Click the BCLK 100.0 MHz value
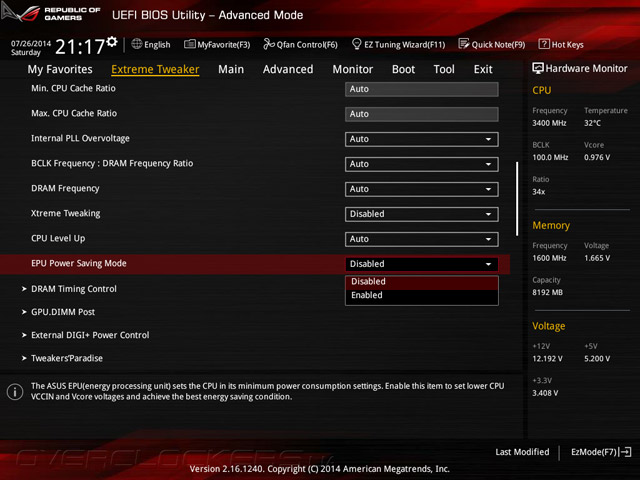Image resolution: width=640 pixels, height=480 pixels. [x=550, y=157]
